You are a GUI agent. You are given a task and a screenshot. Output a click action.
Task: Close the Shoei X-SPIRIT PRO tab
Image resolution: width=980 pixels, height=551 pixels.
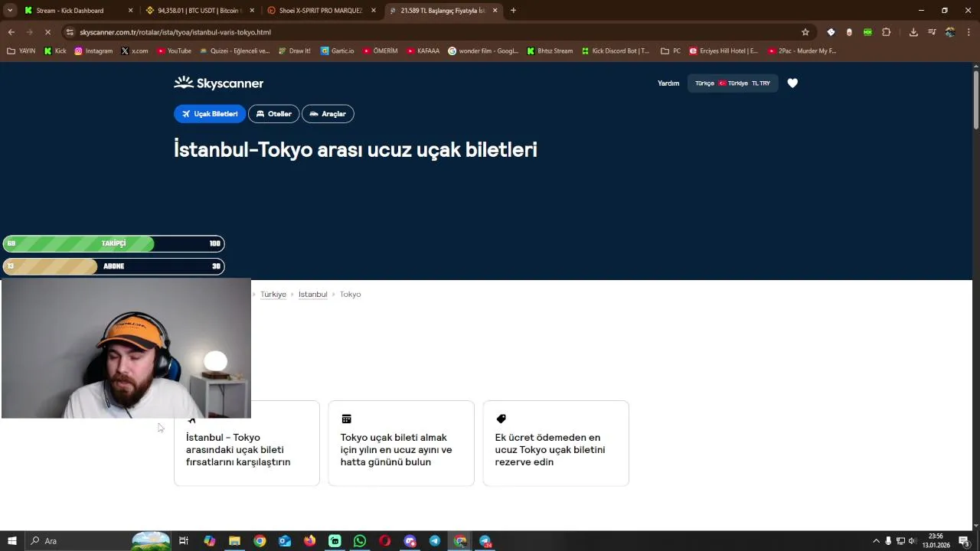pyautogui.click(x=374, y=11)
